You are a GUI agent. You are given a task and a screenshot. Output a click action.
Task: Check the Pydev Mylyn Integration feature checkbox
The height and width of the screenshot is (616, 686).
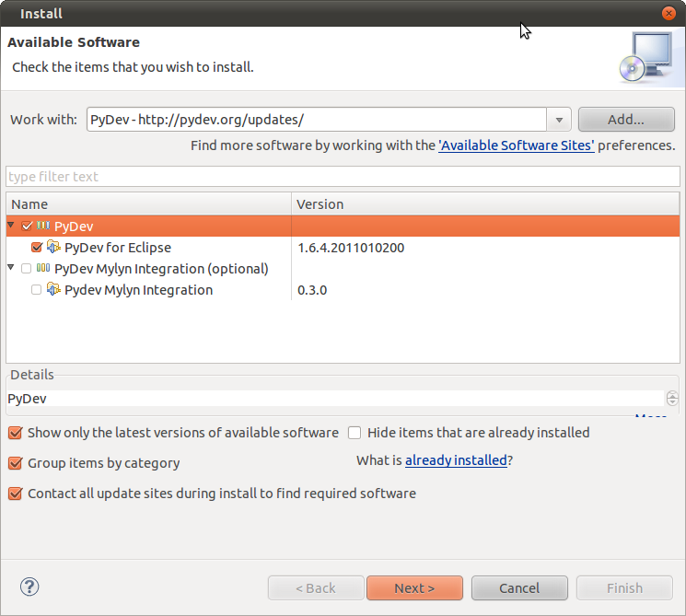pyautogui.click(x=36, y=290)
